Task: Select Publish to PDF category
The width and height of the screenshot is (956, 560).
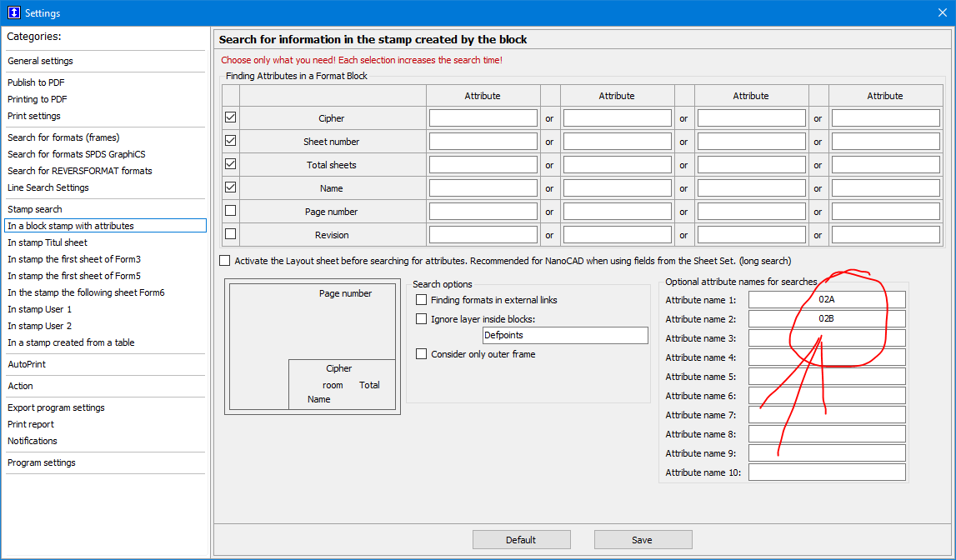Action: 36,82
